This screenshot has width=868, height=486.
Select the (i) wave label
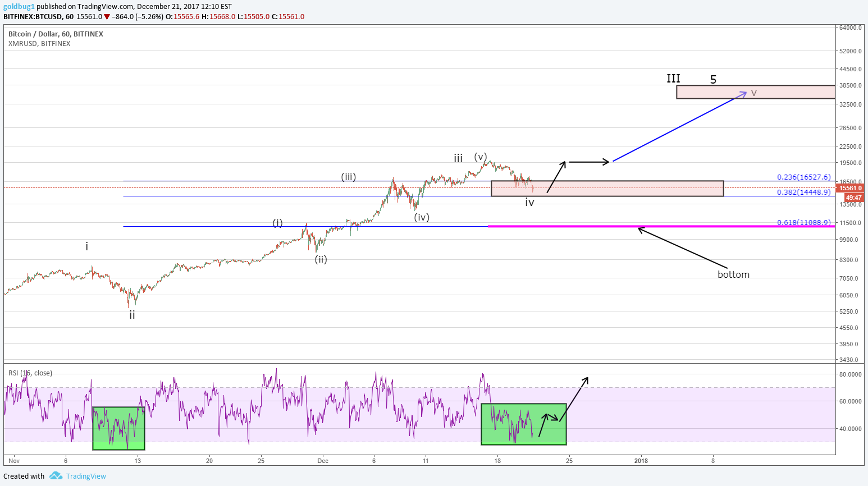click(x=278, y=223)
